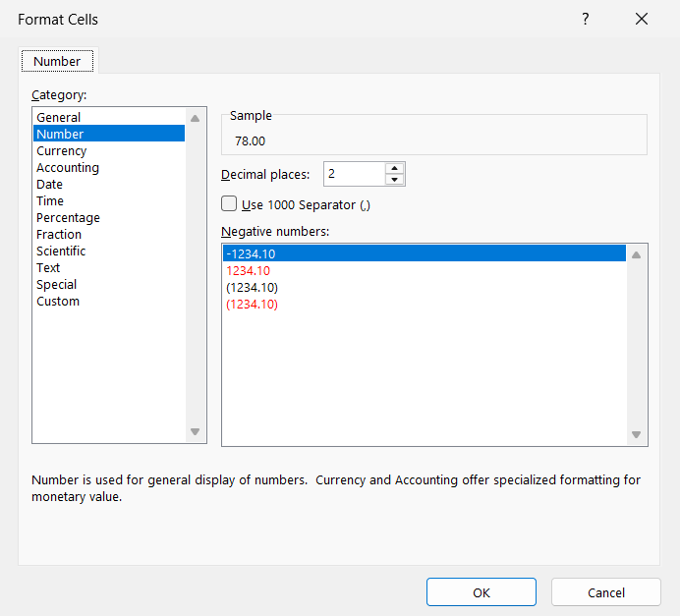Click Negative numbers list scroll down arrow
The height and width of the screenshot is (616, 680).
pyautogui.click(x=636, y=434)
